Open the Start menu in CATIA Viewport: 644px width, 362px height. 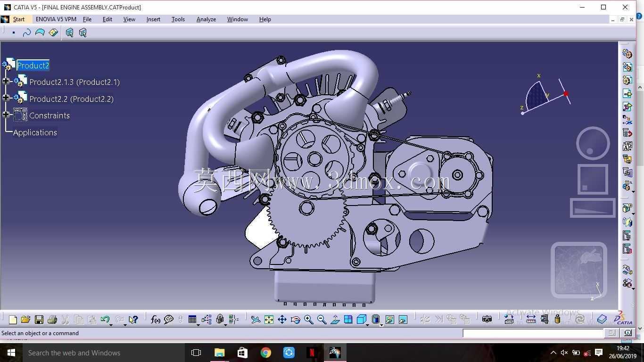pos(19,19)
